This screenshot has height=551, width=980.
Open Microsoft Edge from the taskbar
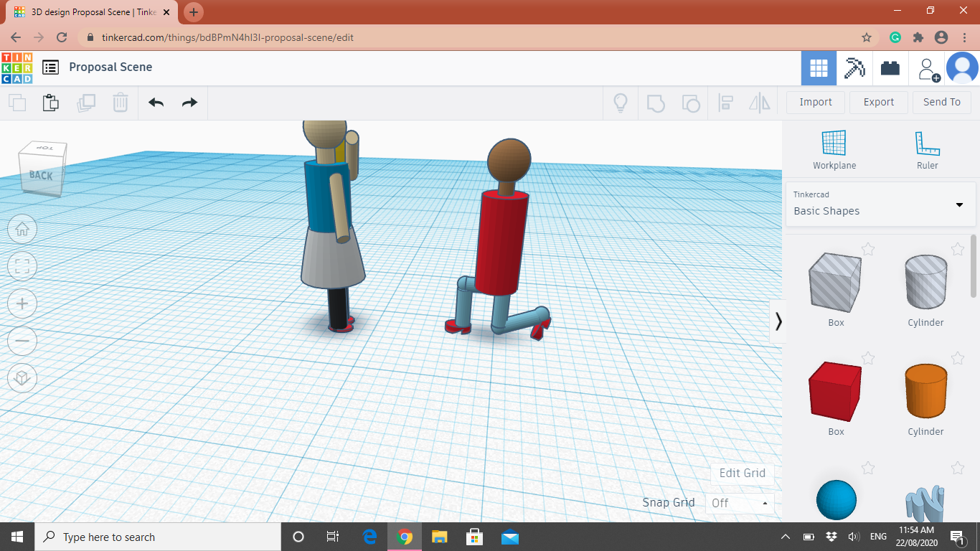(x=370, y=537)
